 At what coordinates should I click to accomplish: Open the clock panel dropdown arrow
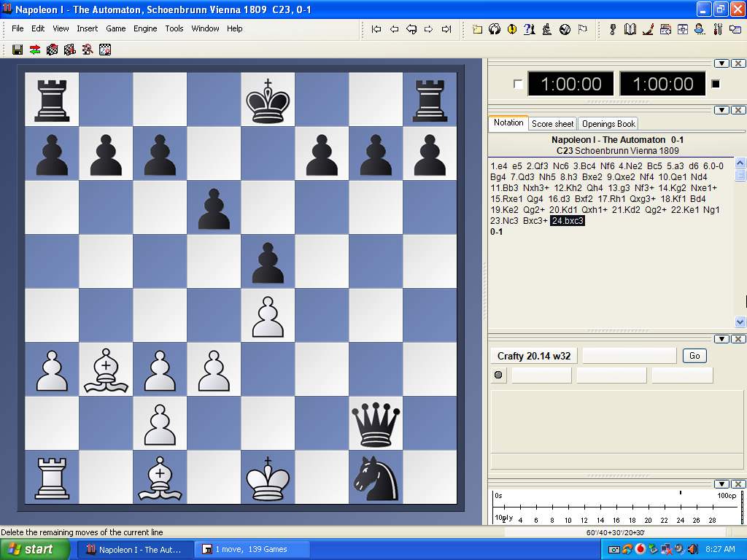click(x=722, y=63)
